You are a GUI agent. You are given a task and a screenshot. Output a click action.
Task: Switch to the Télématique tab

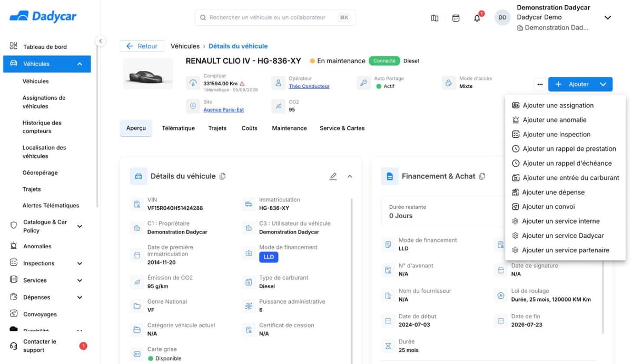click(x=178, y=128)
